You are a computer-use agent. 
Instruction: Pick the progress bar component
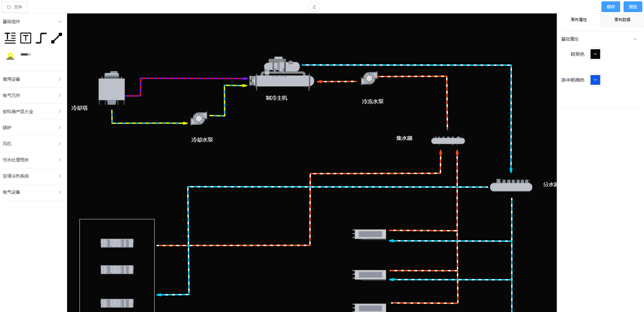tap(26, 54)
